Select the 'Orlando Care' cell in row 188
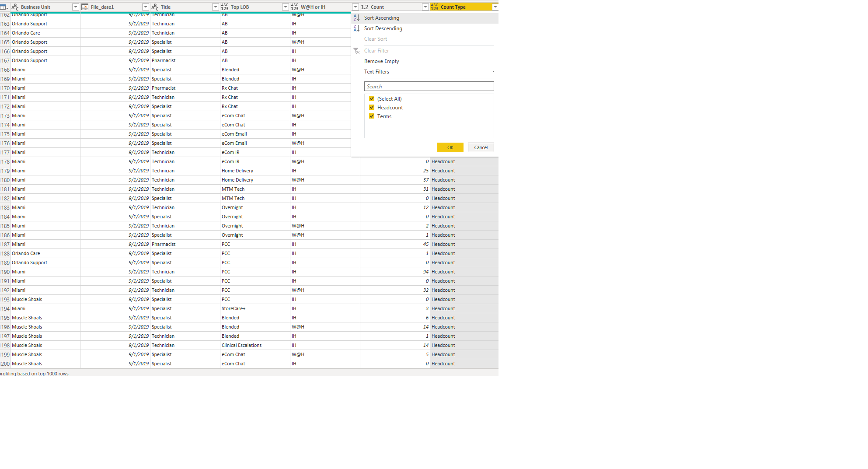The image size is (868, 469). (45, 254)
